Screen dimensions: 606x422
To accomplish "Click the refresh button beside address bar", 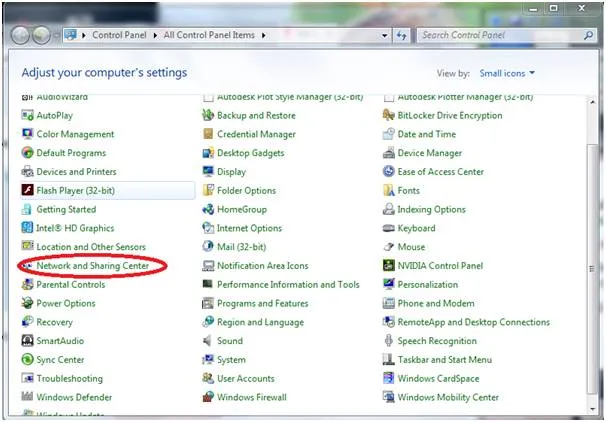I will [402, 35].
